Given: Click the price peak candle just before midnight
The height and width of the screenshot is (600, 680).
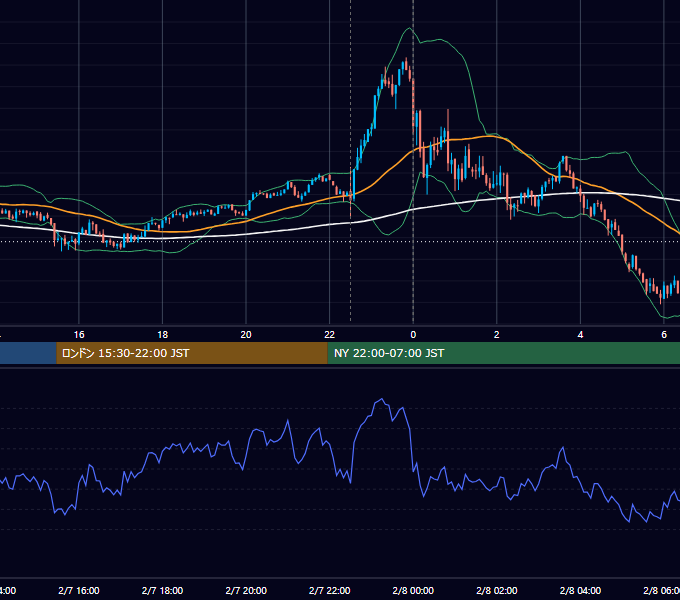Looking at the screenshot, I should [406, 65].
